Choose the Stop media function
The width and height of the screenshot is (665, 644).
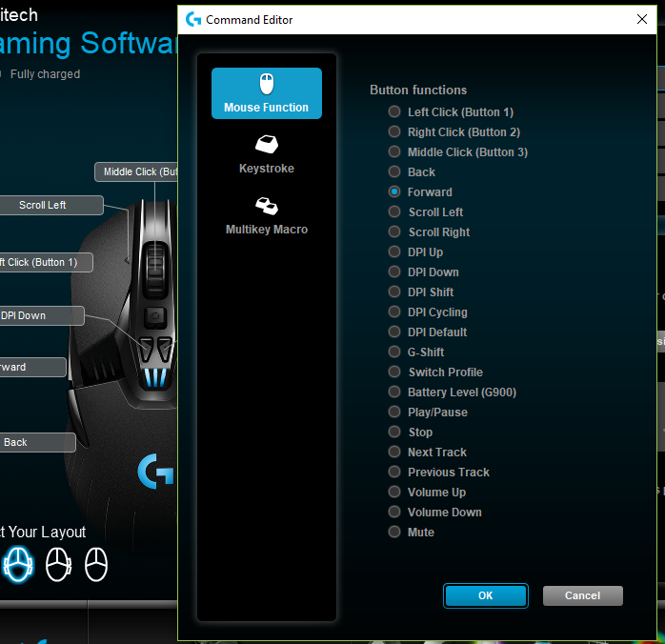[394, 432]
